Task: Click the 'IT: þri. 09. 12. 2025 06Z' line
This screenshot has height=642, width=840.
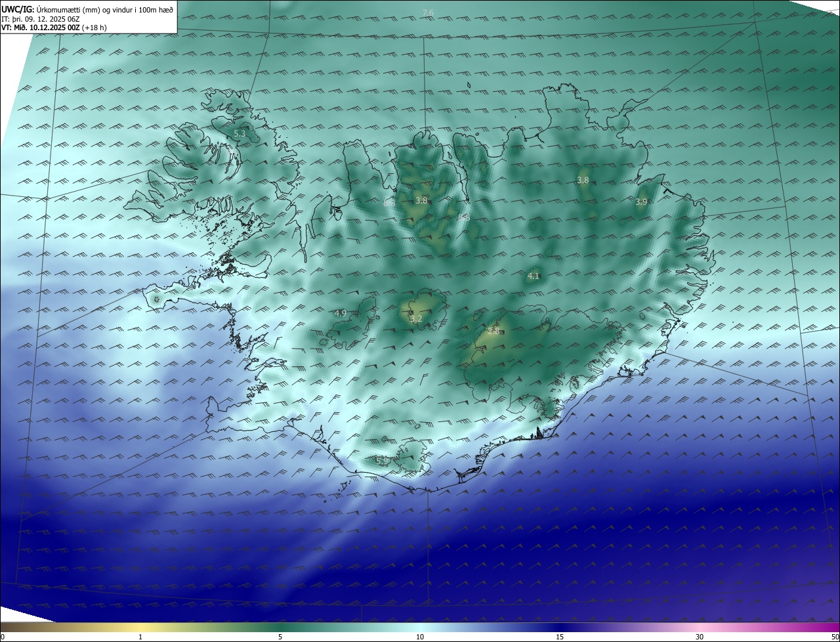Action: click(41, 19)
